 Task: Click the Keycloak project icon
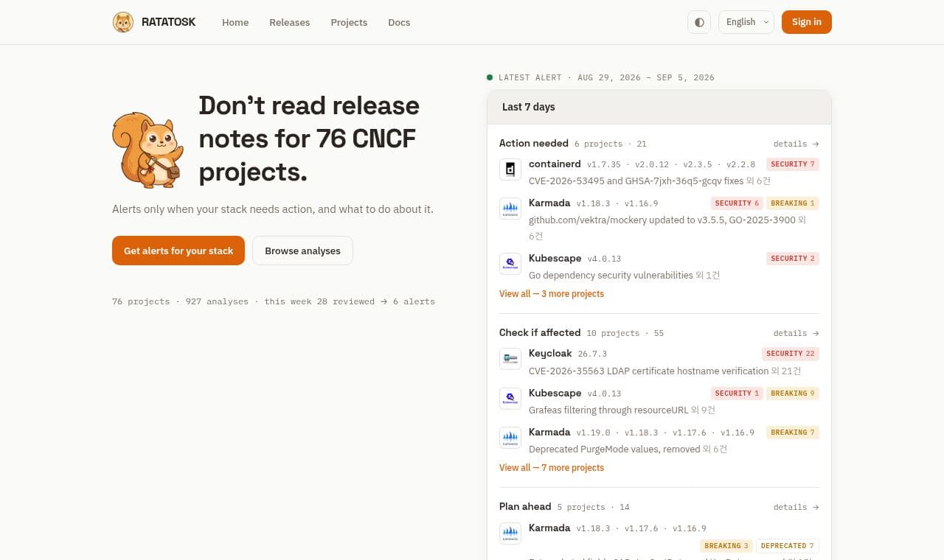click(x=510, y=359)
